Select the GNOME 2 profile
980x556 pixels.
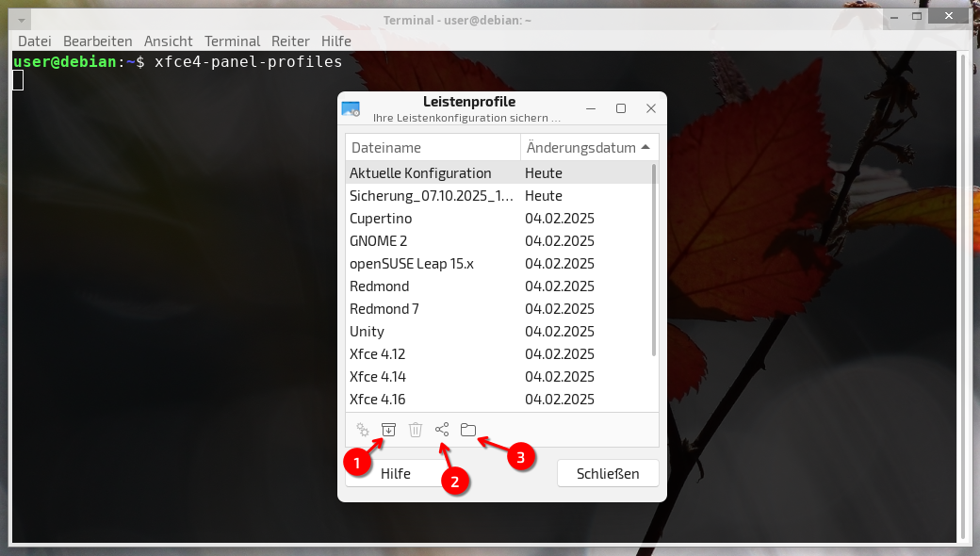click(378, 241)
